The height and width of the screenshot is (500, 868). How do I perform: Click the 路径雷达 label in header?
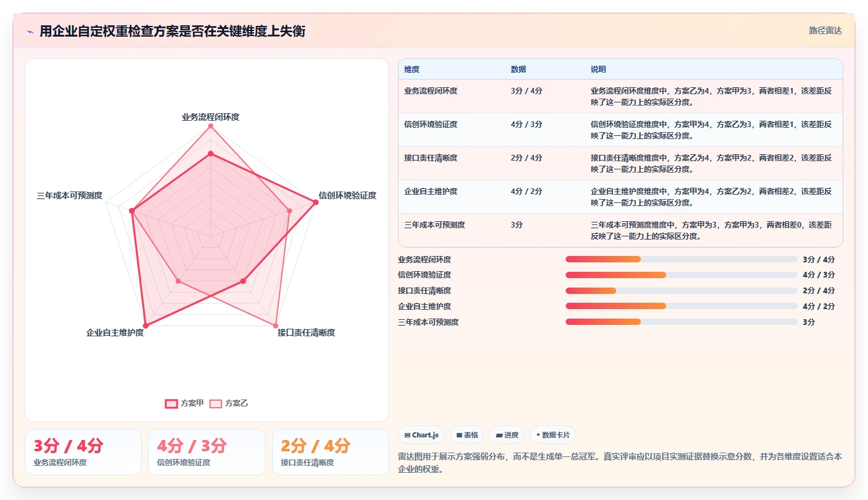click(x=826, y=30)
